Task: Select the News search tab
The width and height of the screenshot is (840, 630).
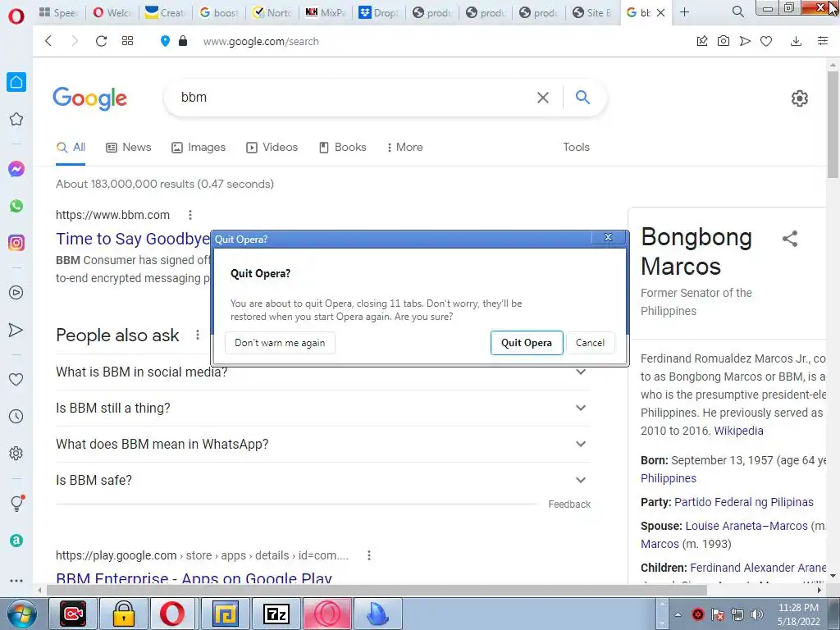Action: coord(129,147)
